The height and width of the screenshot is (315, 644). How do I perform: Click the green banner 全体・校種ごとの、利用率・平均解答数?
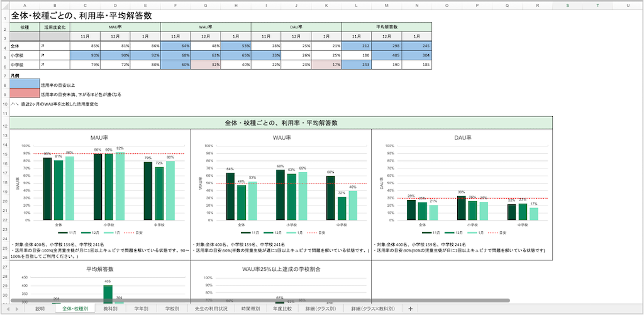[x=281, y=123]
